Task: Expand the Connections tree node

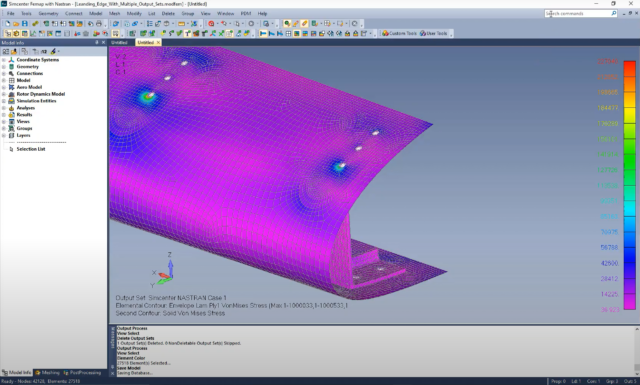Action: pyautogui.click(x=4, y=73)
